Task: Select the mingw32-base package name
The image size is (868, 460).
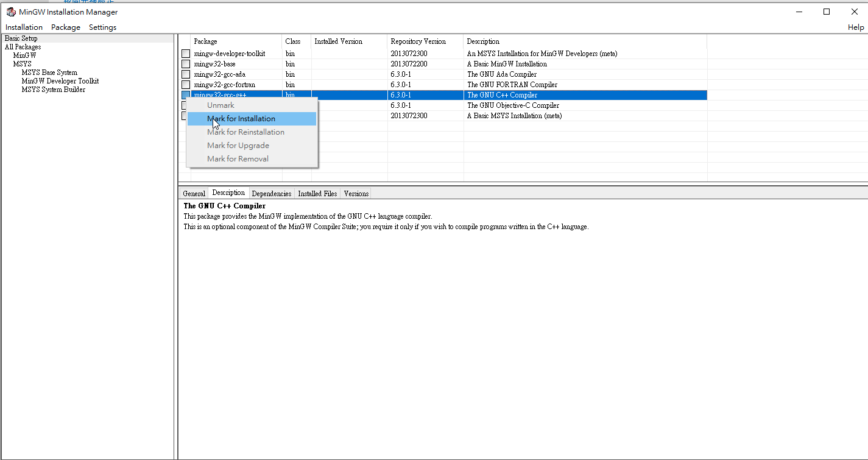Action: point(215,64)
